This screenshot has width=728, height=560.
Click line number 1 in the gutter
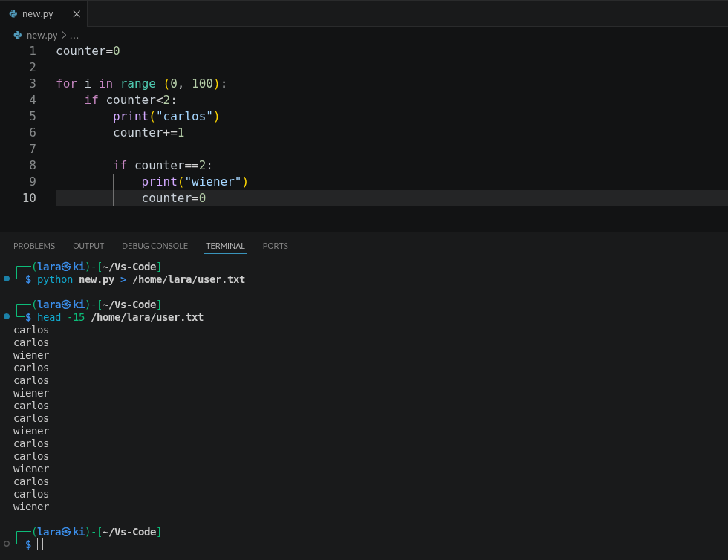coord(33,51)
